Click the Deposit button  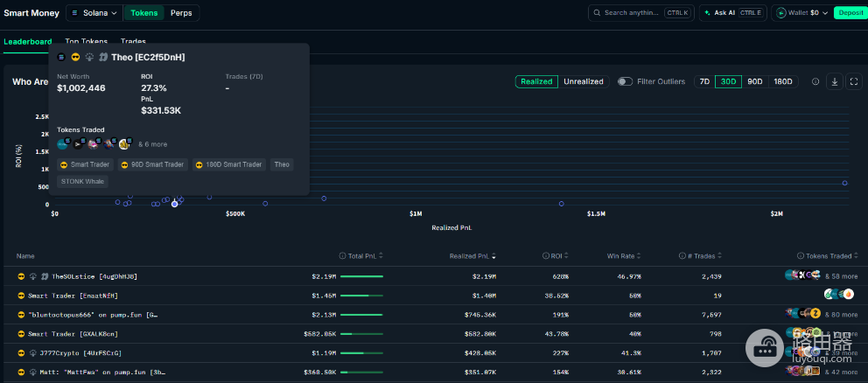click(x=849, y=13)
